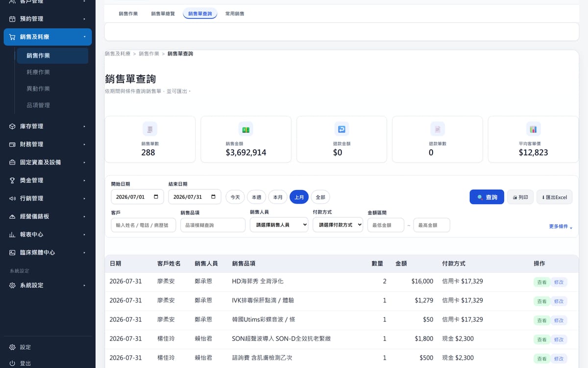Click 修改 for SON超聲波導入 row
Viewport: 588px width, 368px height.
pyautogui.click(x=559, y=340)
